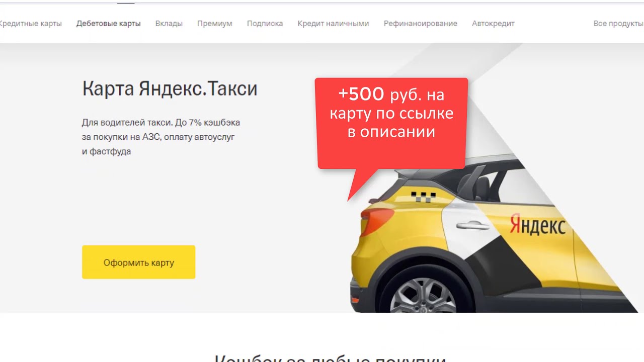Select the Рефинансирование menu item
Screen dimensions: 644x362
(421, 24)
